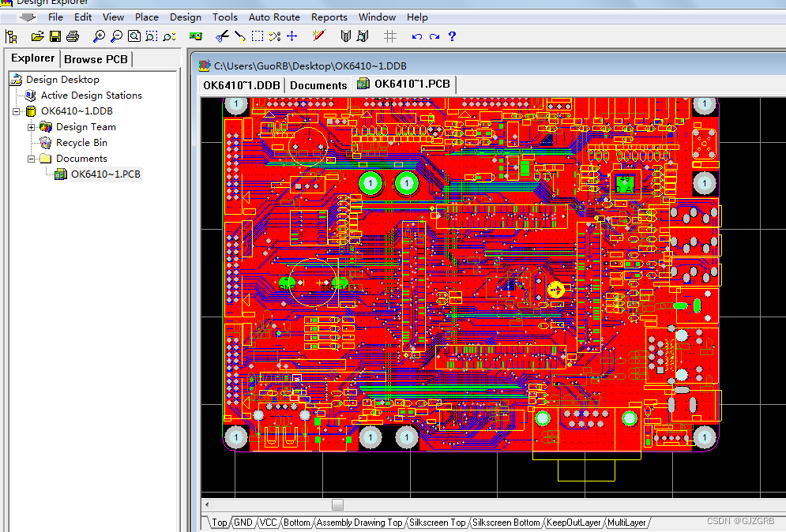Click the zoom selected objects icon
Viewport: 786px width, 532px height.
click(169, 36)
